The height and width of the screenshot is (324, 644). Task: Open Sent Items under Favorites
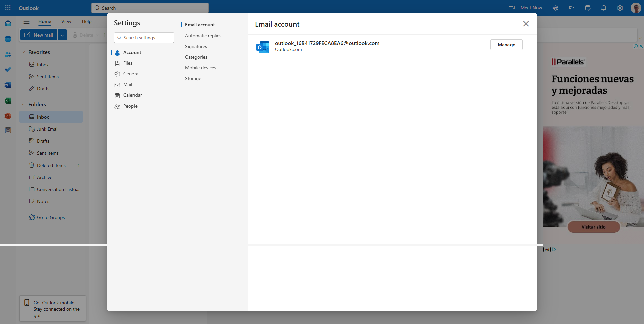tap(51, 77)
